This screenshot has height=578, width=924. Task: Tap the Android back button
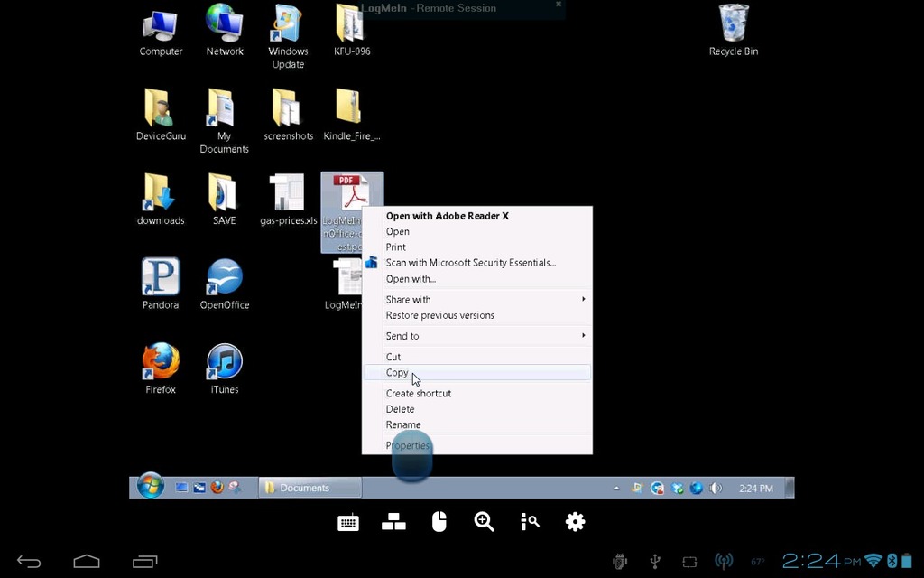click(x=29, y=562)
